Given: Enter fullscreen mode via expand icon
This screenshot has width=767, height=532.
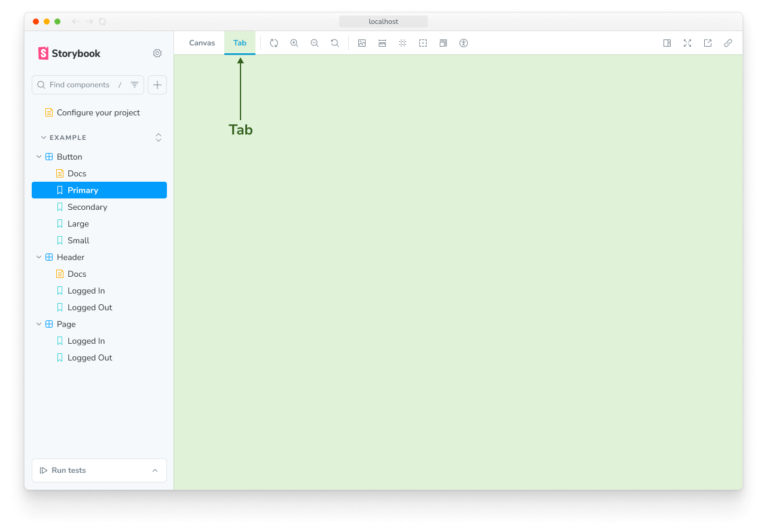Looking at the screenshot, I should pyautogui.click(x=687, y=42).
